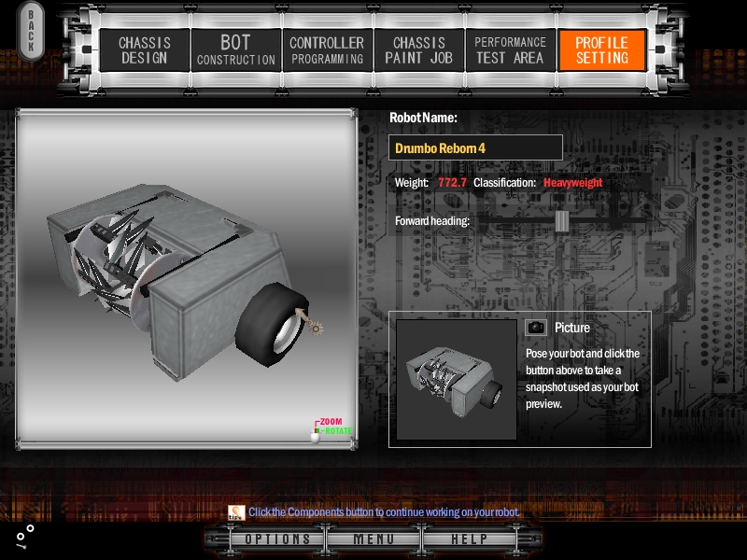The image size is (747, 560).
Task: Click the weight value 772.7
Action: [x=452, y=182]
